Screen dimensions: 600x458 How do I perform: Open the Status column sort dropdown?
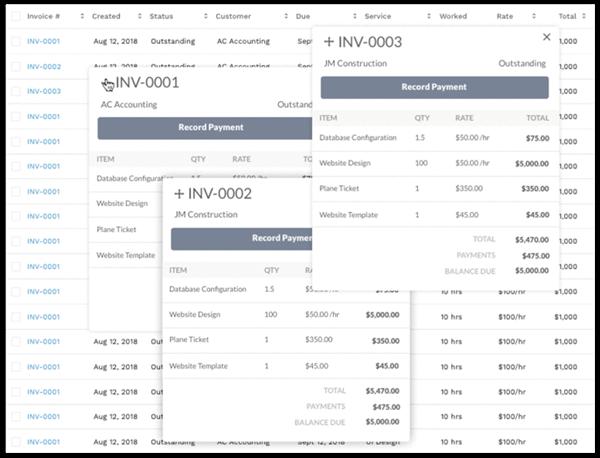(x=205, y=17)
